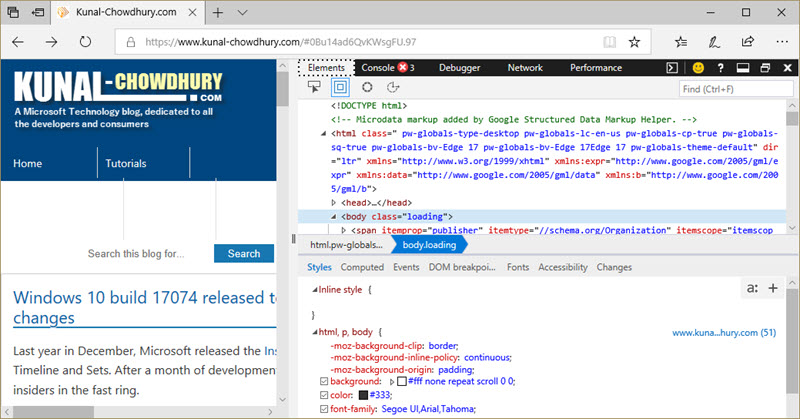Image resolution: width=800 pixels, height=419 pixels.
Task: Open the Computed styles tab
Action: click(362, 267)
